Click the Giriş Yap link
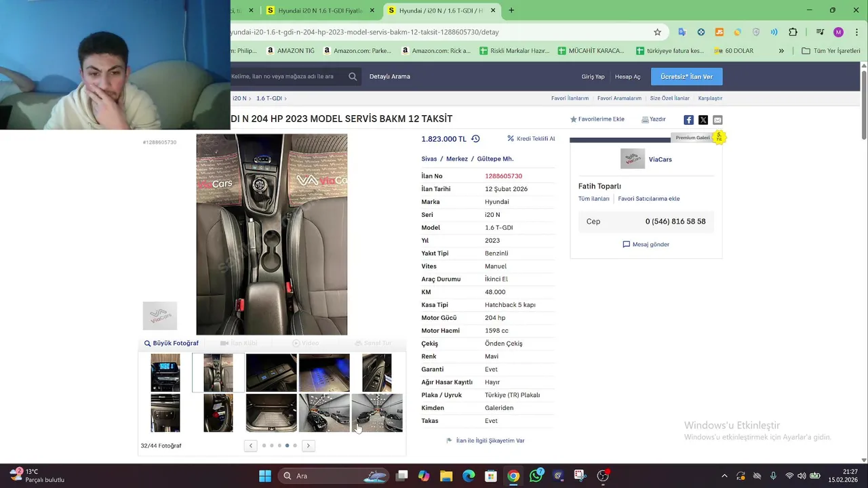868x488 pixels. coord(593,77)
